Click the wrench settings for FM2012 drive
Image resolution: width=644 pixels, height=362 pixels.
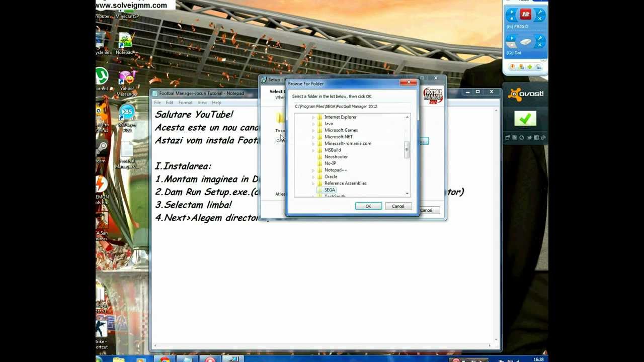click(x=540, y=12)
